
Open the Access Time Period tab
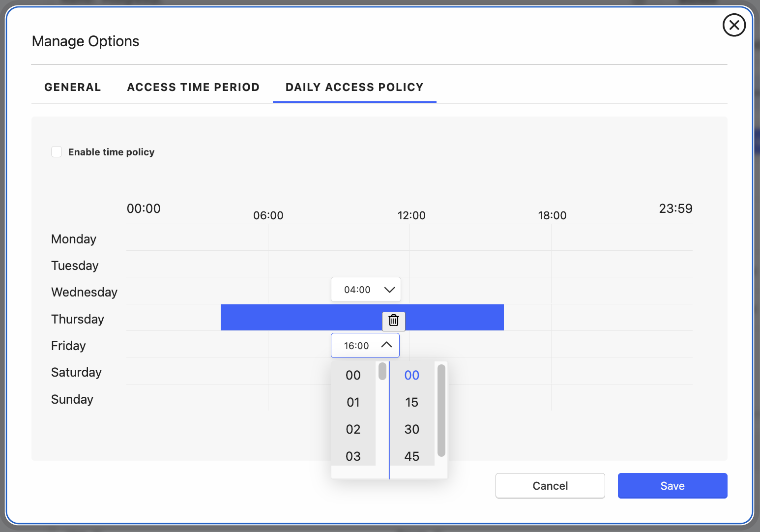point(193,87)
